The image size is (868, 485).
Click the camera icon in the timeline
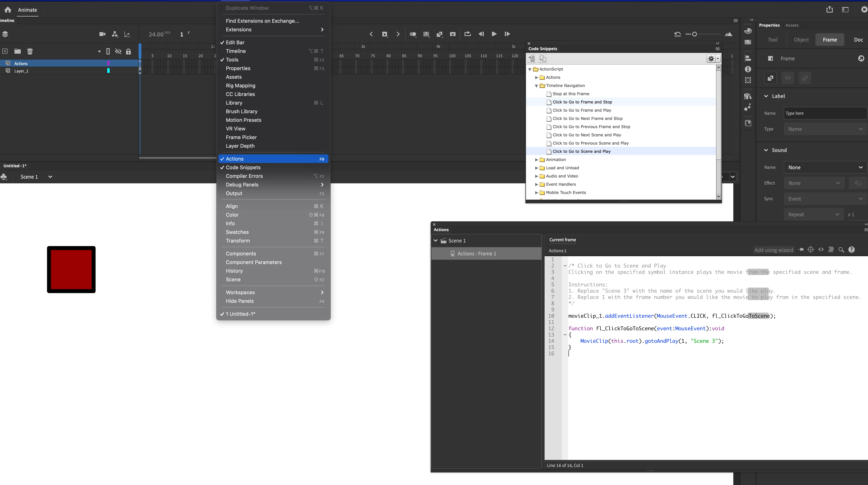coord(102,34)
